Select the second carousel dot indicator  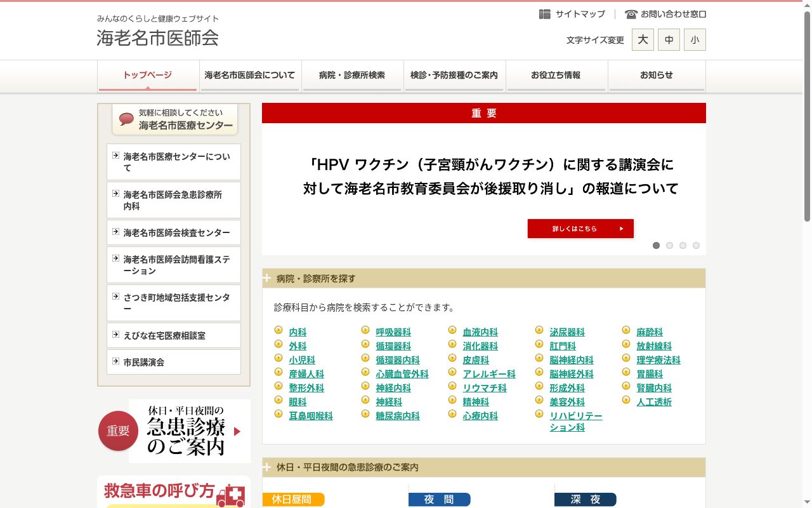point(669,246)
